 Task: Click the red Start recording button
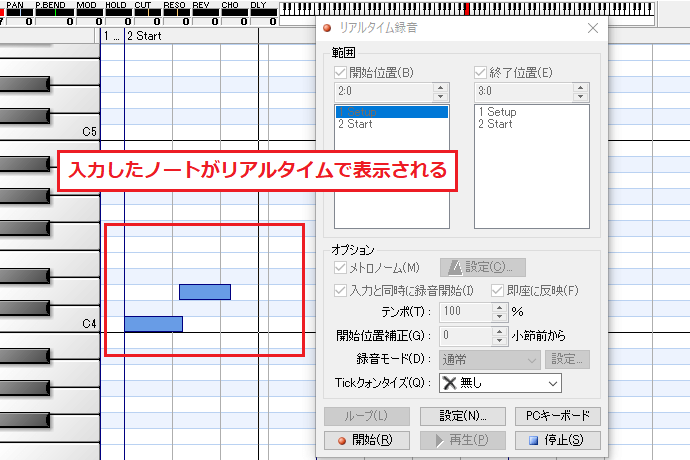pos(364,439)
